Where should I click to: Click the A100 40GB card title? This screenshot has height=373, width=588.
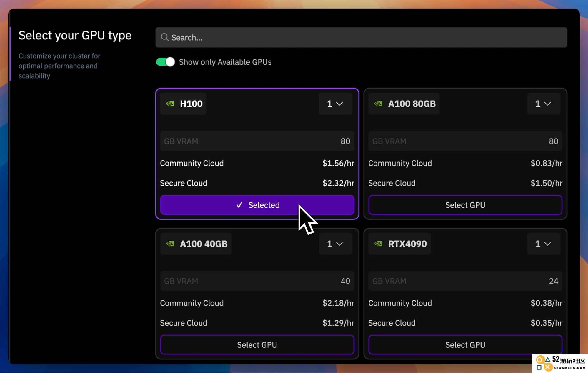pyautogui.click(x=204, y=244)
